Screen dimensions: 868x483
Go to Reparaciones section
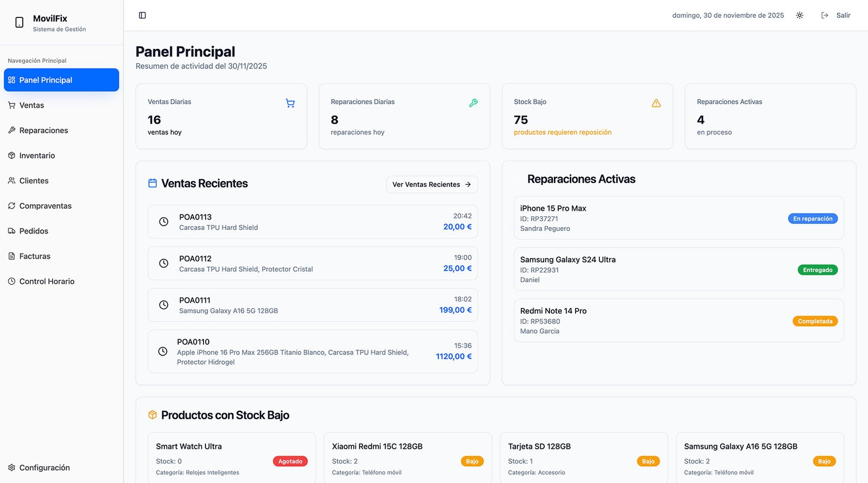coord(43,130)
